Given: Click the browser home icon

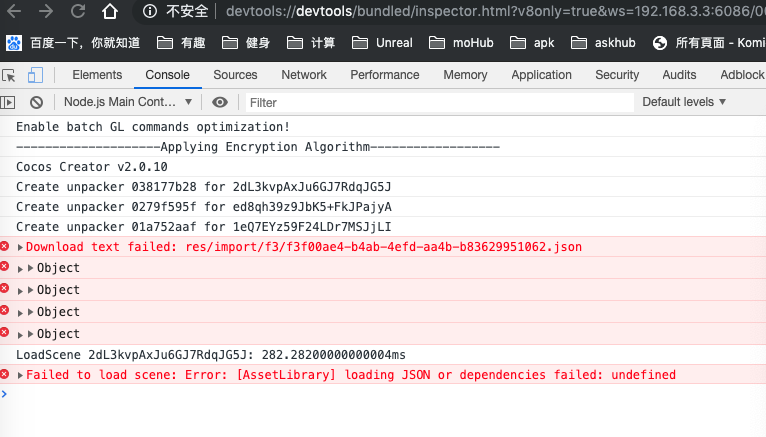Looking at the screenshot, I should (x=109, y=13).
